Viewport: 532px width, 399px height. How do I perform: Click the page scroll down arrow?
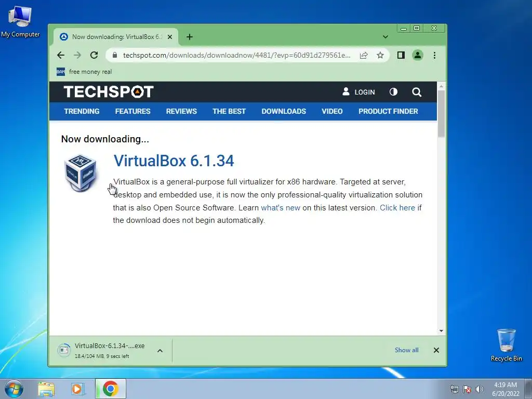tap(441, 331)
